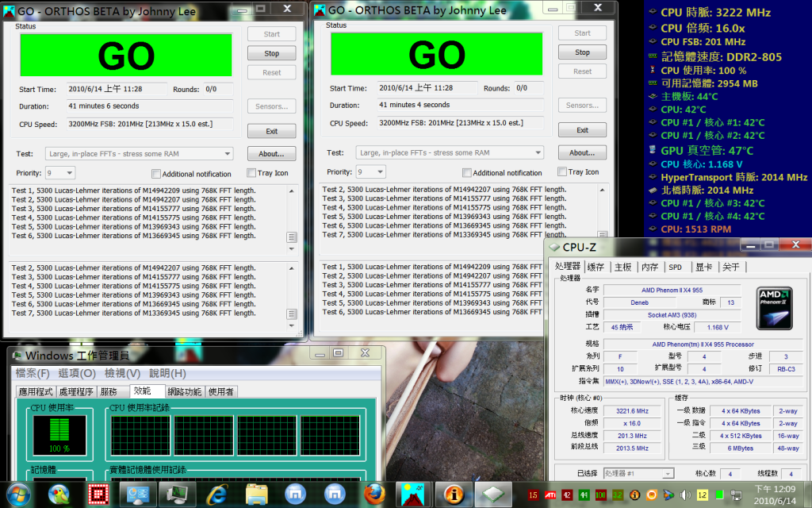Click the upper log scrollbar in left ORTHOS
This screenshot has height=508, width=812.
coord(292,220)
